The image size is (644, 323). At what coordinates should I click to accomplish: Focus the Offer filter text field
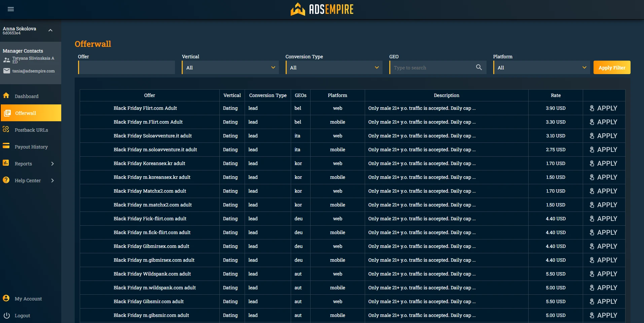click(127, 67)
